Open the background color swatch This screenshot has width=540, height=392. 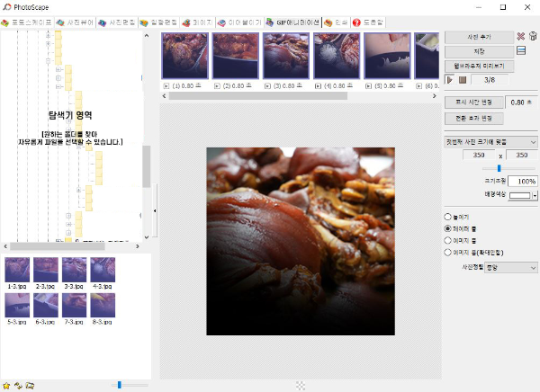coord(520,195)
